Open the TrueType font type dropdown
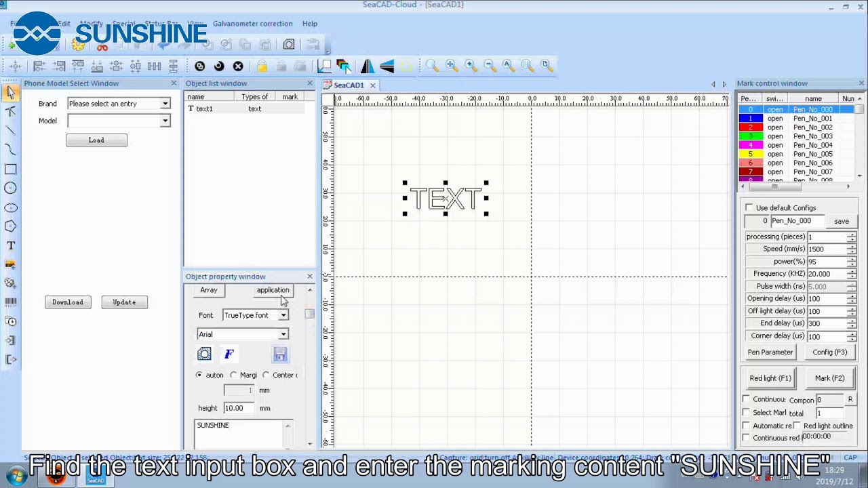868x488 pixels. pos(283,315)
